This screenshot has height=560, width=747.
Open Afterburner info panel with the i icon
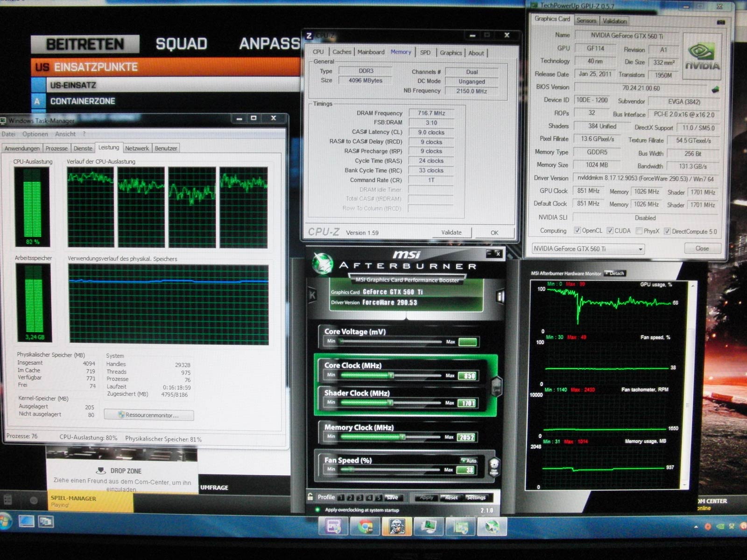click(500, 296)
